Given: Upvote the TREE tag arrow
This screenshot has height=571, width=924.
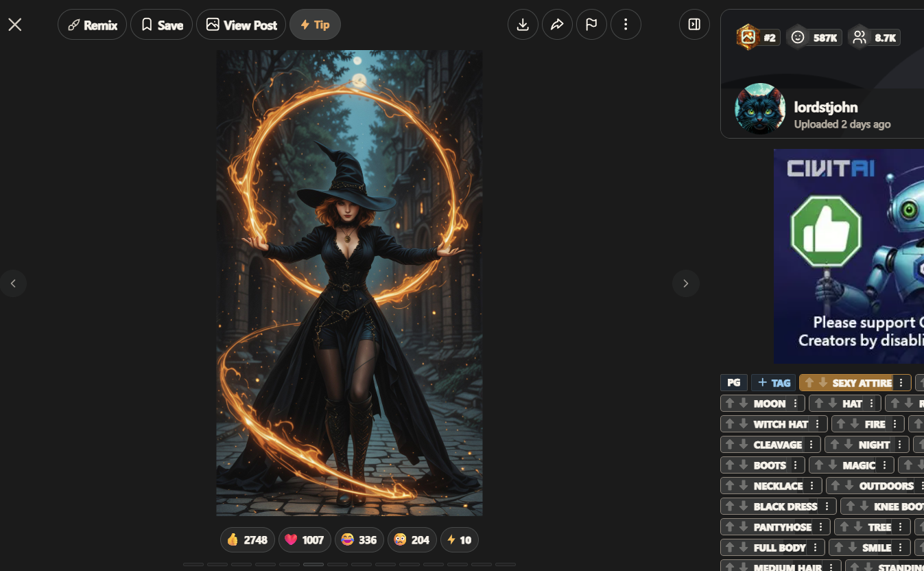Looking at the screenshot, I should (x=844, y=527).
